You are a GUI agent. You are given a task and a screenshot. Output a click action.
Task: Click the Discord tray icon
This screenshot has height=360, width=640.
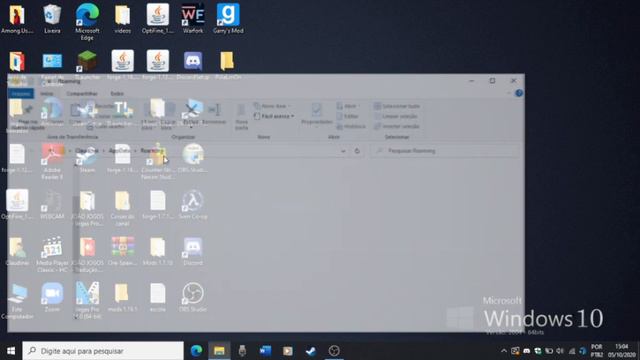[527, 351]
